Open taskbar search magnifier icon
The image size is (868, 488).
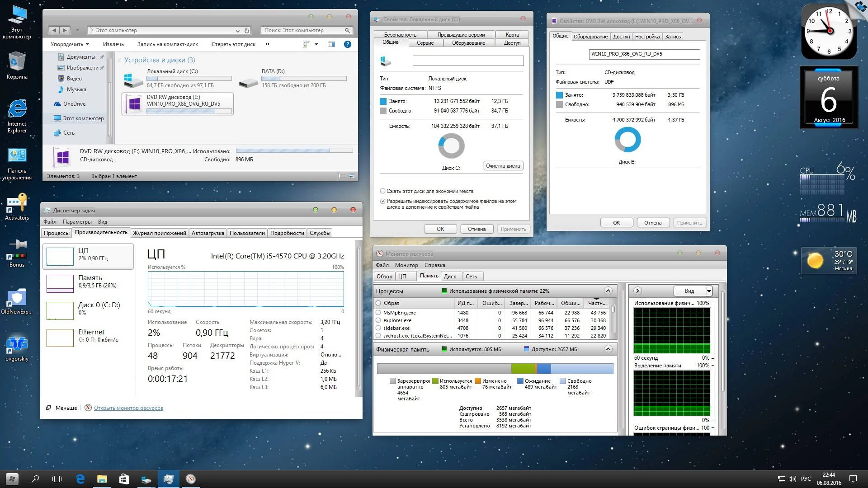(35, 479)
